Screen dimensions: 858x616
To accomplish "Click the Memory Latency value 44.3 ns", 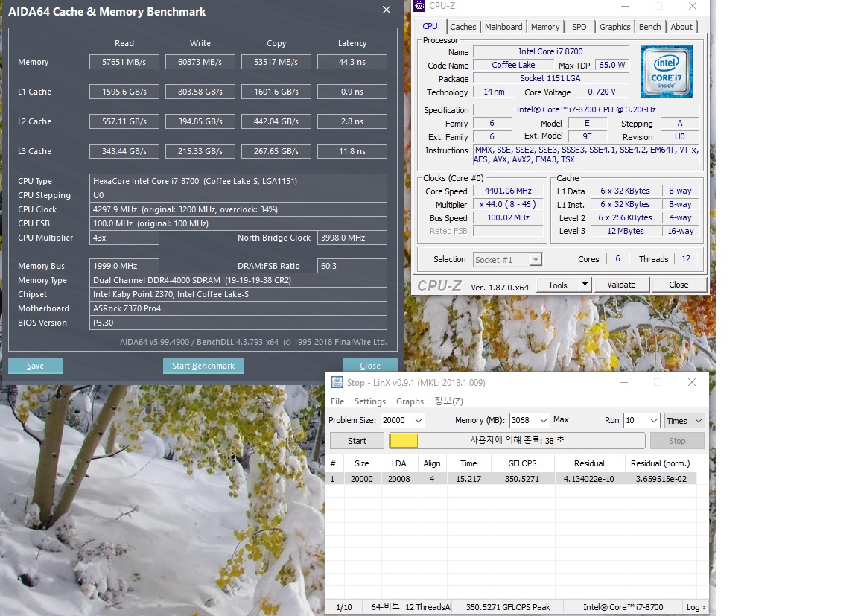I will [352, 62].
